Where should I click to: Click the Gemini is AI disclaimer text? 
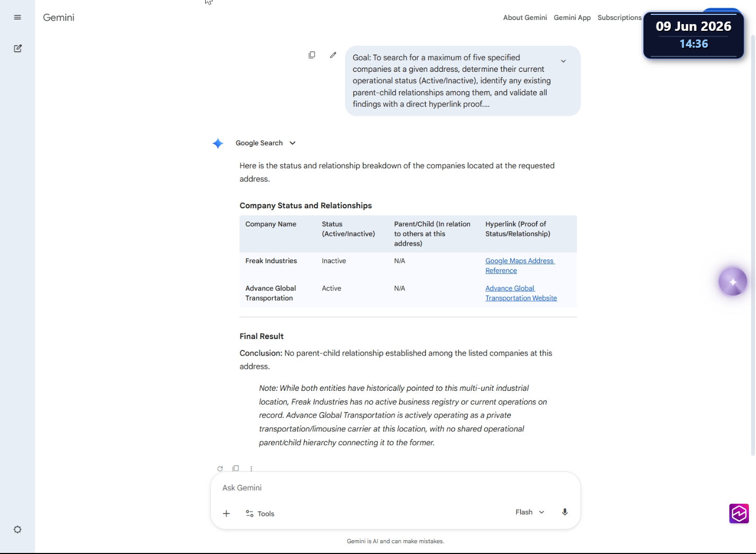point(395,541)
